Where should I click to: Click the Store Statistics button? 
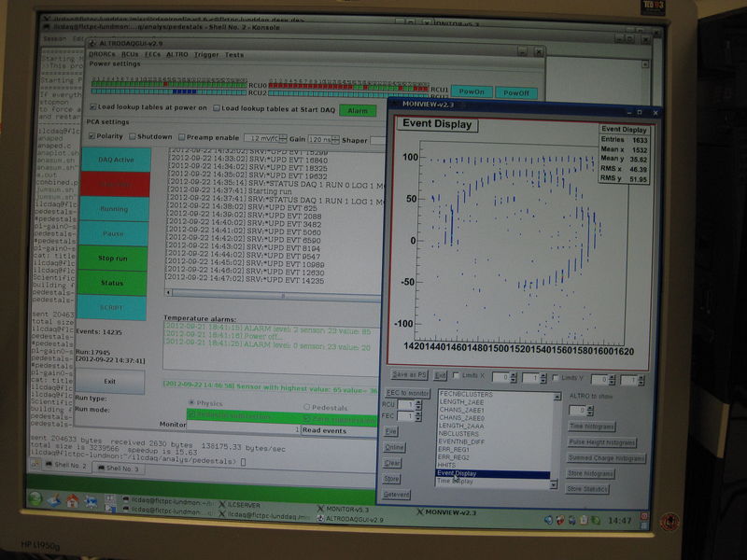click(x=587, y=489)
